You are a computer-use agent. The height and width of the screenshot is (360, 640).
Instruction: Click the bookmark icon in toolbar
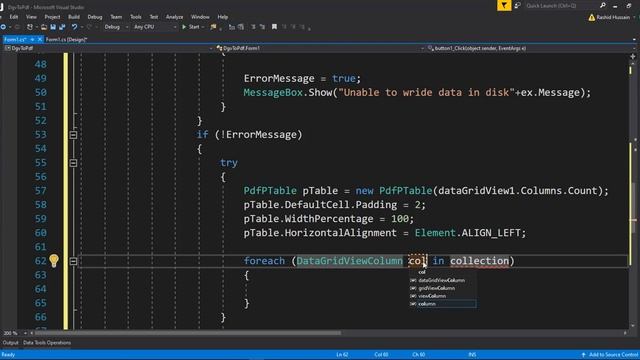pyautogui.click(x=274, y=27)
